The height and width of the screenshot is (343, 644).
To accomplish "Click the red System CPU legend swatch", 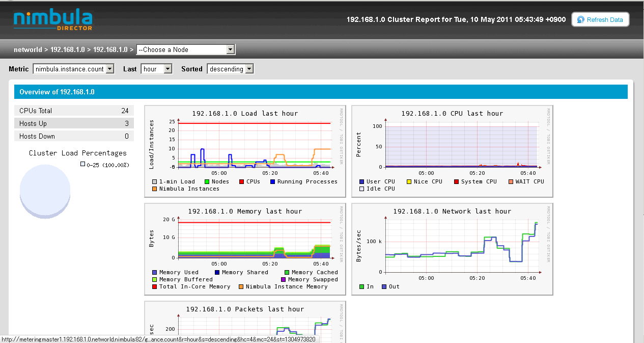I will [457, 182].
